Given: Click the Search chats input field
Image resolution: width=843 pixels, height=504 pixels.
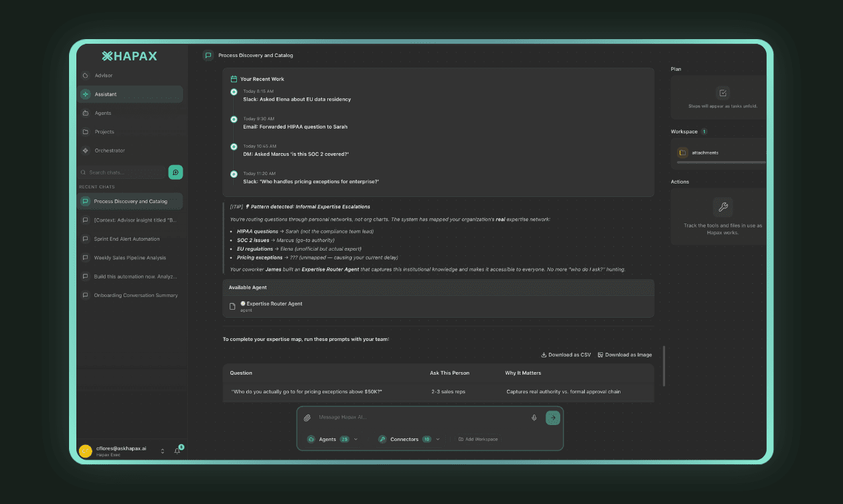Looking at the screenshot, I should pos(123,172).
